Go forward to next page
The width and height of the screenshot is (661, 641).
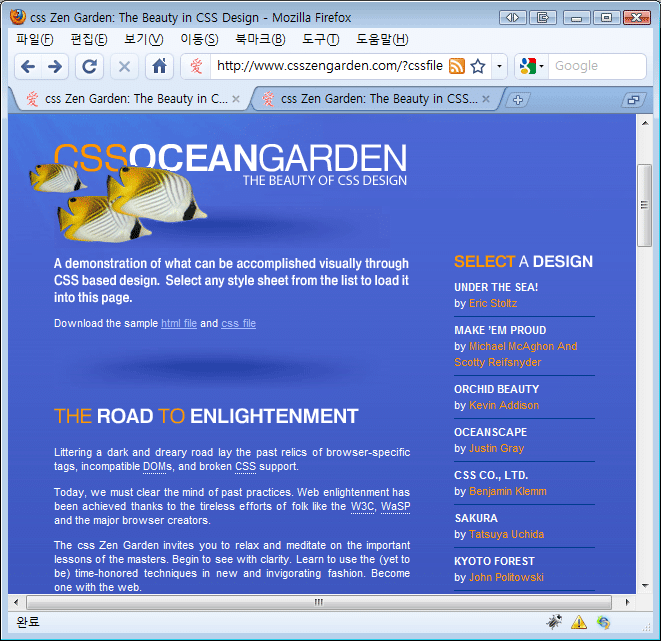pos(55,67)
